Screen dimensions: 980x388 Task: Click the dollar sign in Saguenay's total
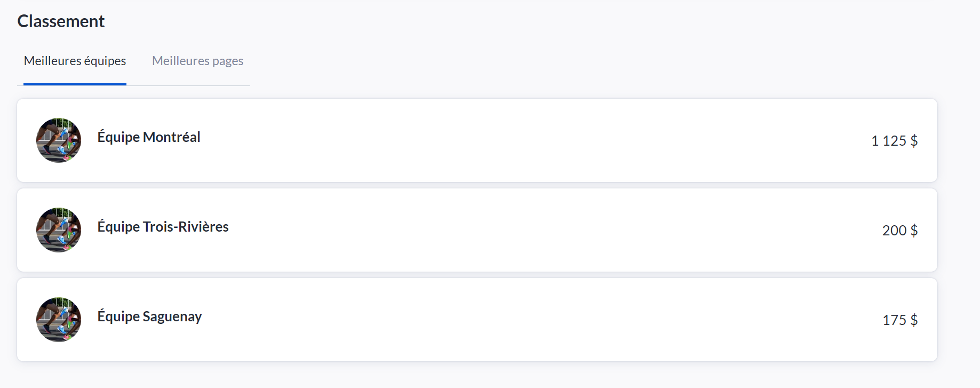click(914, 320)
